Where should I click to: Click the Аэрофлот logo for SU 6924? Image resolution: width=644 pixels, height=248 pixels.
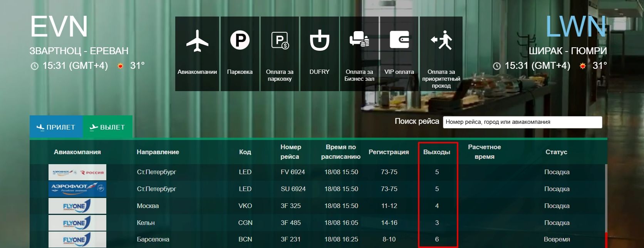click(77, 189)
